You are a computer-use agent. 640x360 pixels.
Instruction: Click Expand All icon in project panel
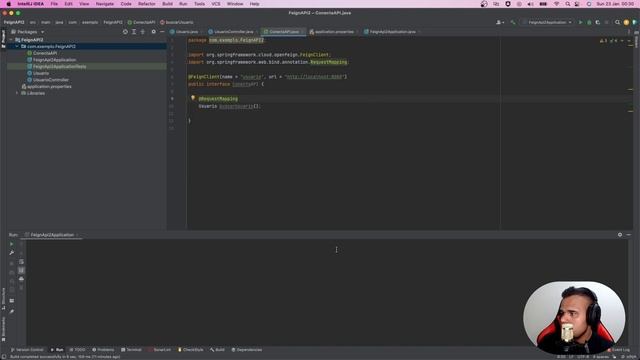134,31
